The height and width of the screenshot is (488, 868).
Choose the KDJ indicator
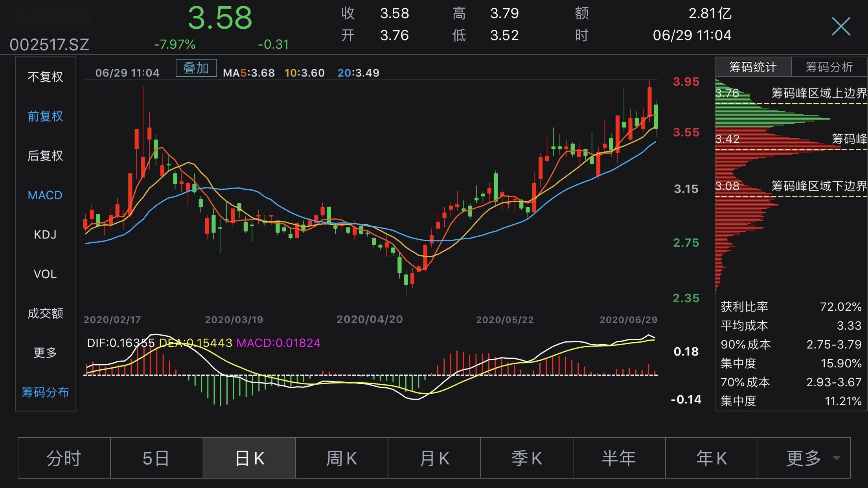[x=45, y=235]
